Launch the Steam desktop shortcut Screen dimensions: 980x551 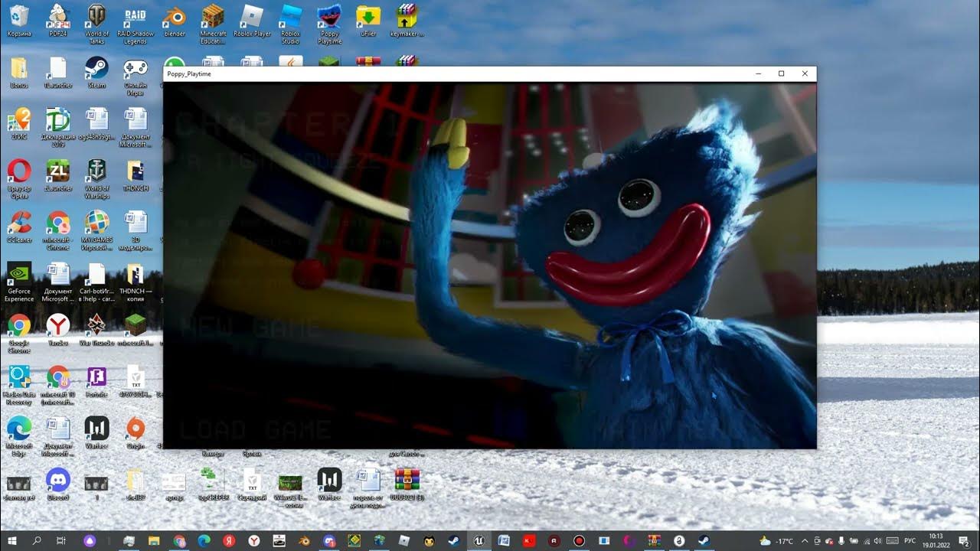97,73
